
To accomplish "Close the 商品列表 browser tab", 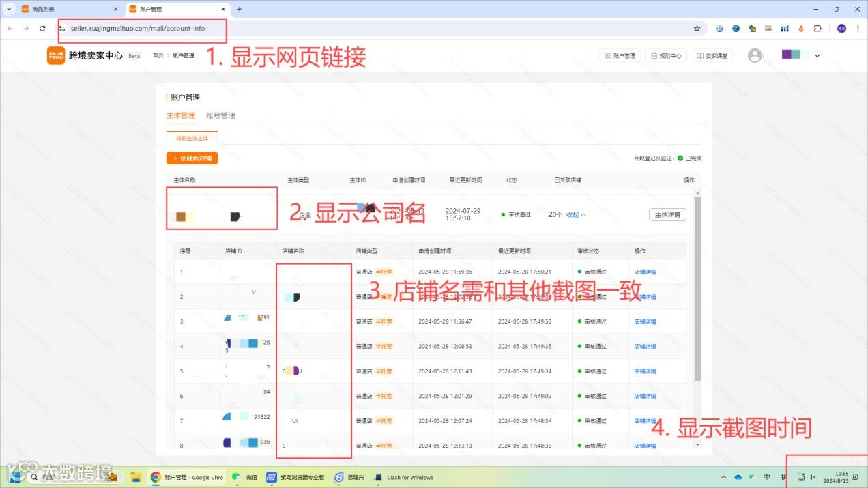I will [116, 9].
